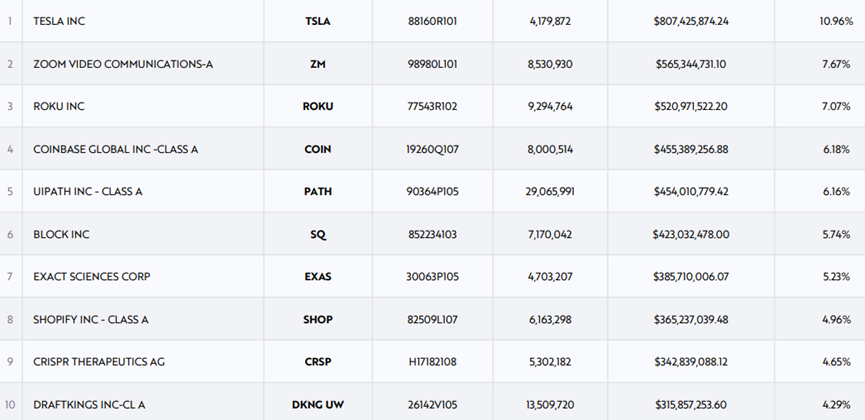Select the CRSP ticker cell
The height and width of the screenshot is (420, 865).
coord(318,362)
